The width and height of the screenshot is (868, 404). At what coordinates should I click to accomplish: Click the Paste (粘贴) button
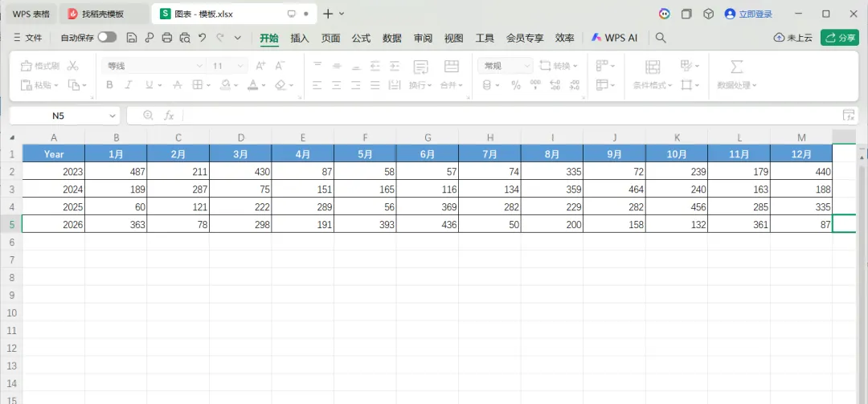pos(39,85)
